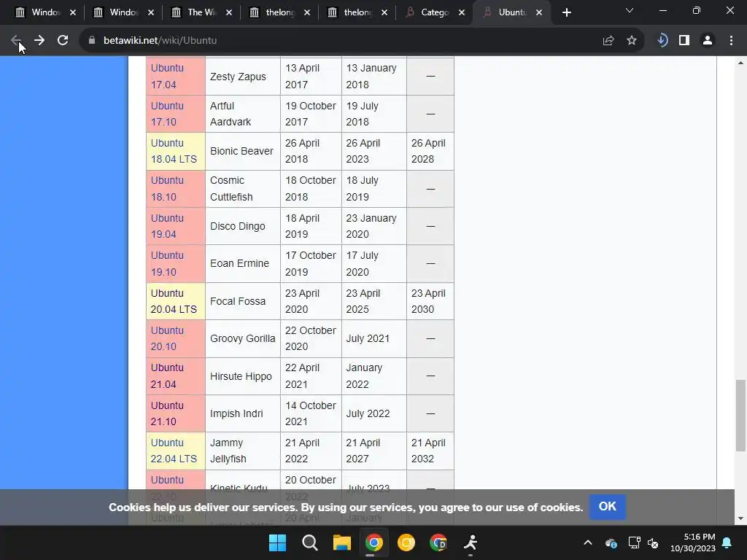The image size is (747, 560).
Task: Open the Ubuntu 22.04 LTS link
Action: pyautogui.click(x=174, y=451)
